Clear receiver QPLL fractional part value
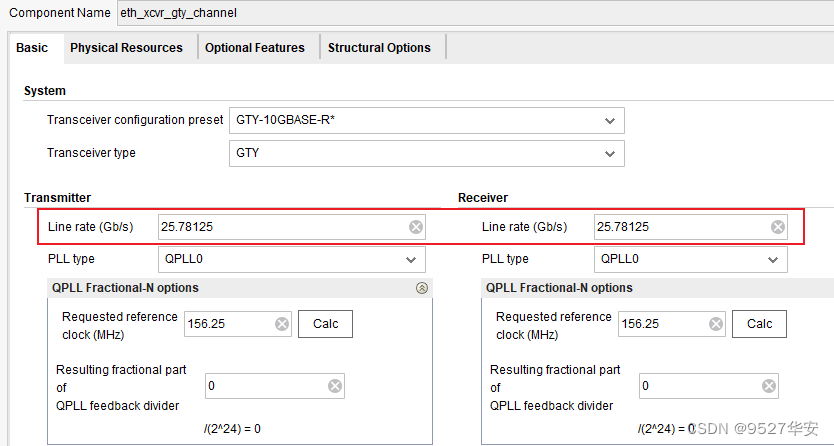Image resolution: width=834 pixels, height=446 pixels. coord(768,386)
